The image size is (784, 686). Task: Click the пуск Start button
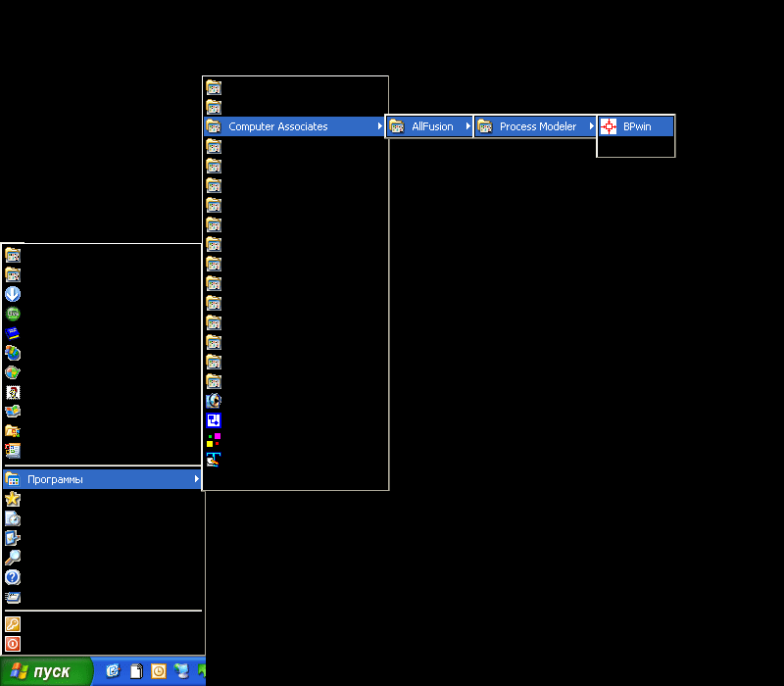pyautogui.click(x=46, y=671)
